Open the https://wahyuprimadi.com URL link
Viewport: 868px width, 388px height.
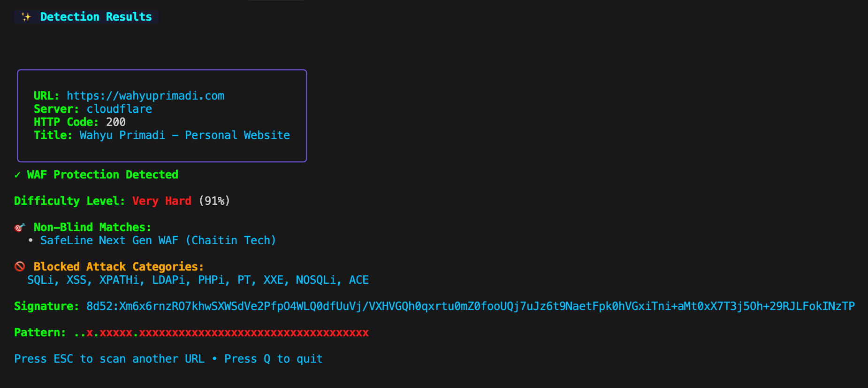tap(145, 96)
